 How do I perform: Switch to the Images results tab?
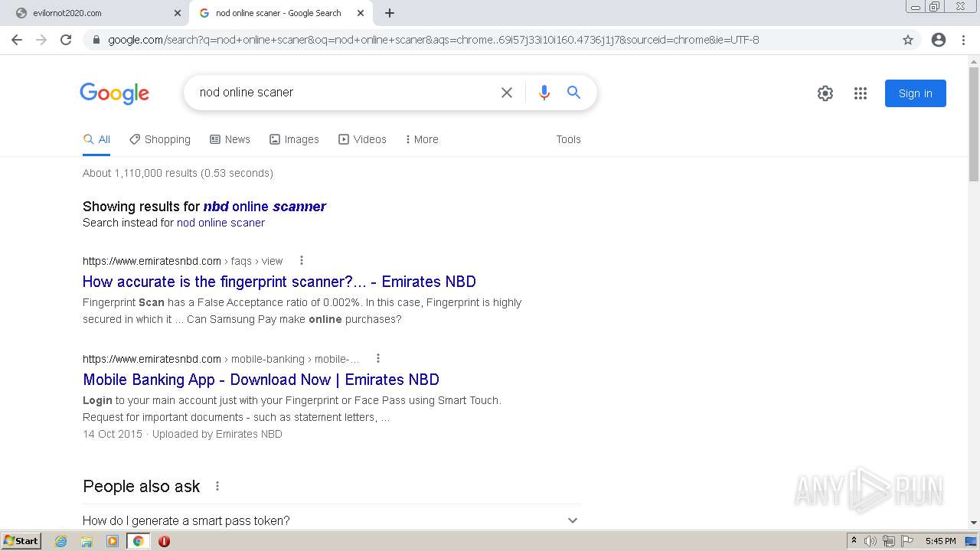point(294,139)
